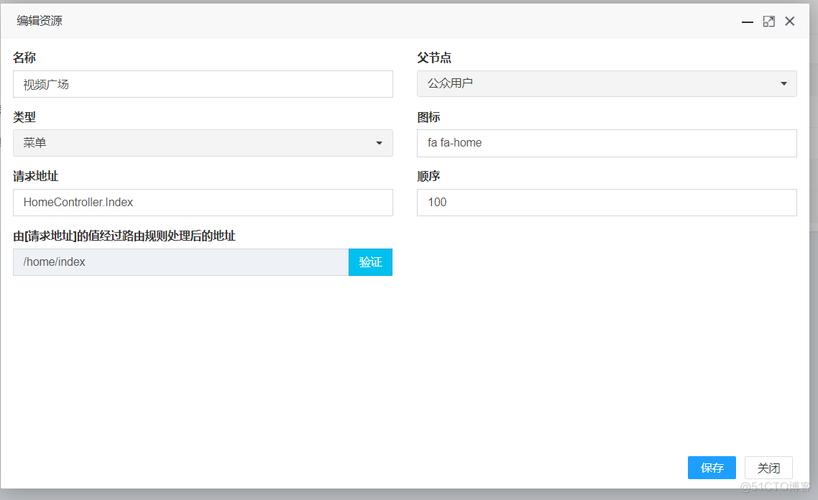Click the 名称 input containing 视频广场
This screenshot has height=500, width=818.
(203, 84)
